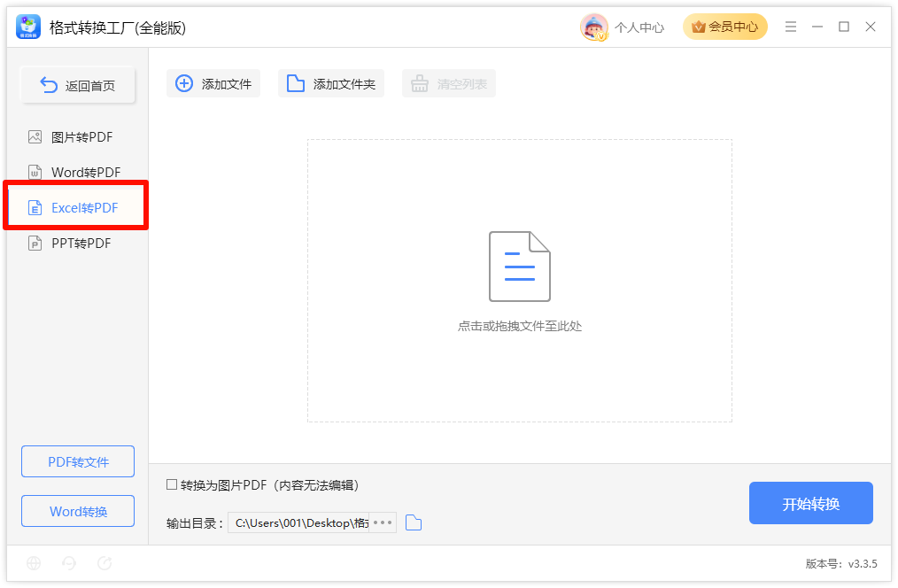Click 清空列表 to clear the list

(449, 83)
